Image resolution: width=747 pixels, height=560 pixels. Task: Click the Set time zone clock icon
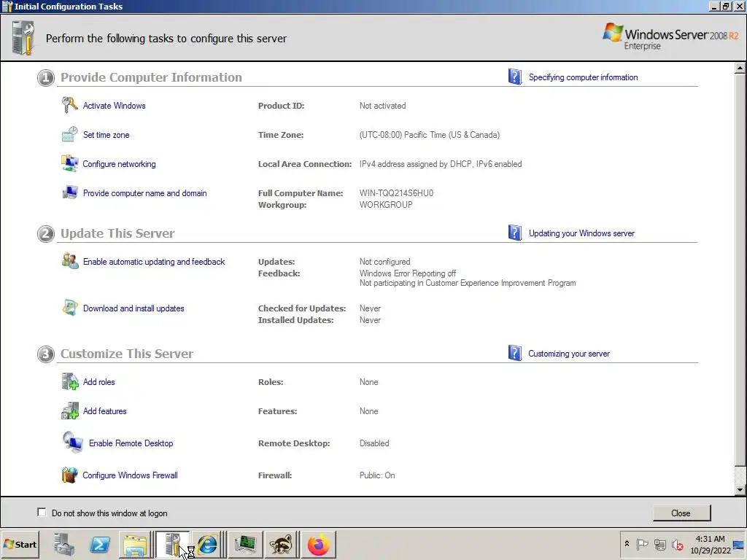tap(69, 134)
